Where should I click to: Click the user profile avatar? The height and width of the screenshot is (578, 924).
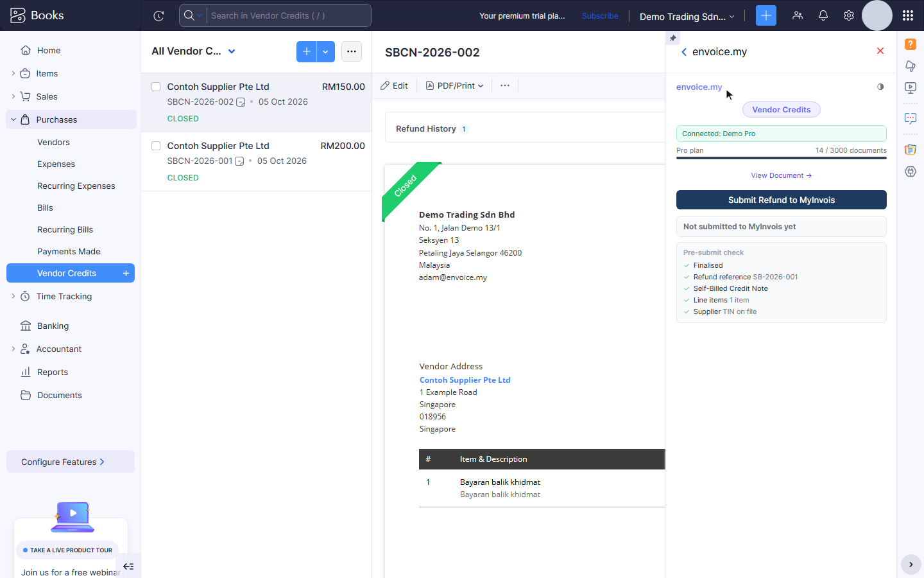pos(877,15)
